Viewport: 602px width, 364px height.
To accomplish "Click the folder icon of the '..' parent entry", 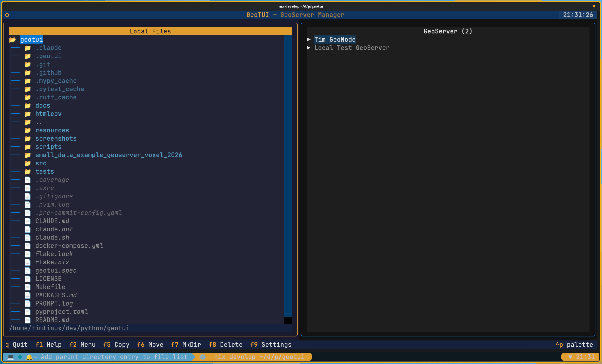I will coord(28,122).
